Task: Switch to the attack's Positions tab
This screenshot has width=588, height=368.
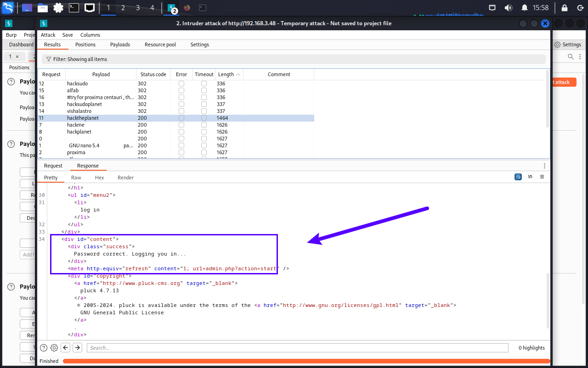Action: click(x=85, y=45)
